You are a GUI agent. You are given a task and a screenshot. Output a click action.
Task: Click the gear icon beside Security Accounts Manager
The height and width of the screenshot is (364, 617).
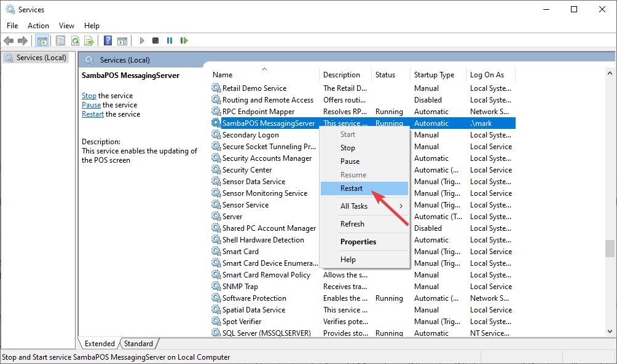tap(216, 158)
